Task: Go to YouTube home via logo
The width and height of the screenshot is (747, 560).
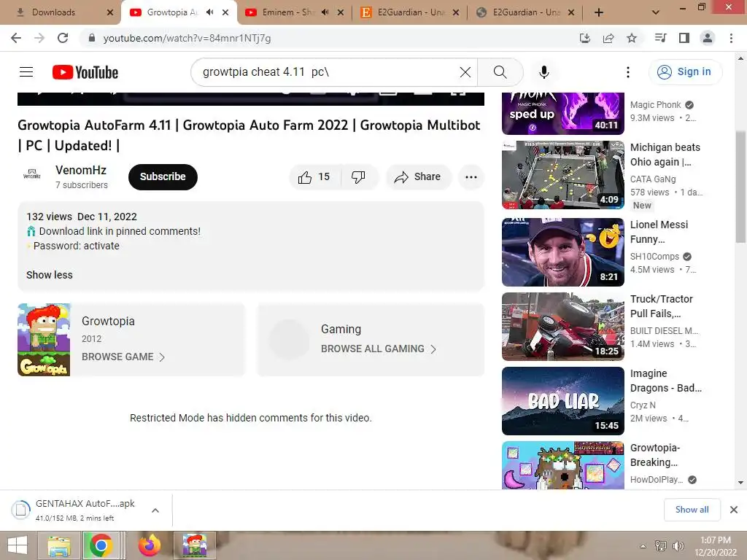Action: click(85, 72)
